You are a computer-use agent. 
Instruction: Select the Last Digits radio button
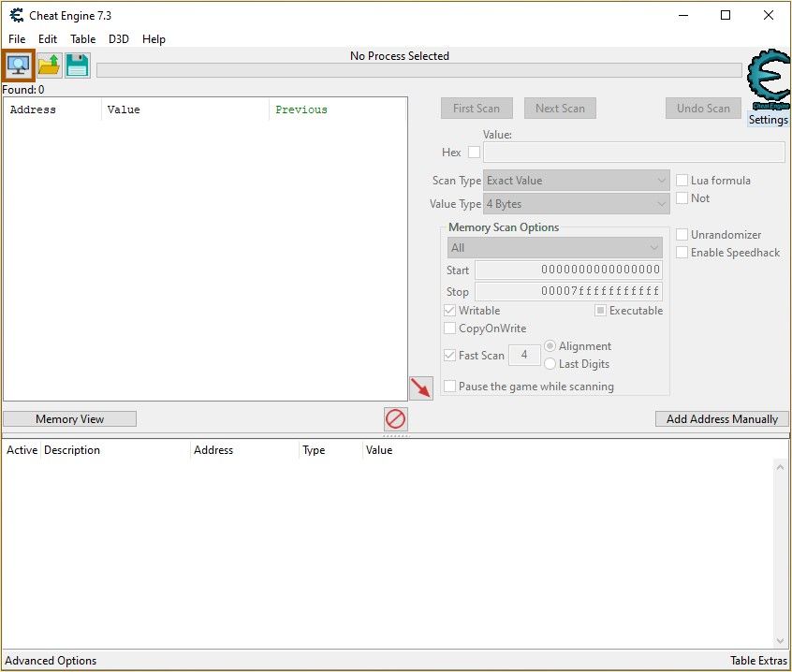[550, 364]
